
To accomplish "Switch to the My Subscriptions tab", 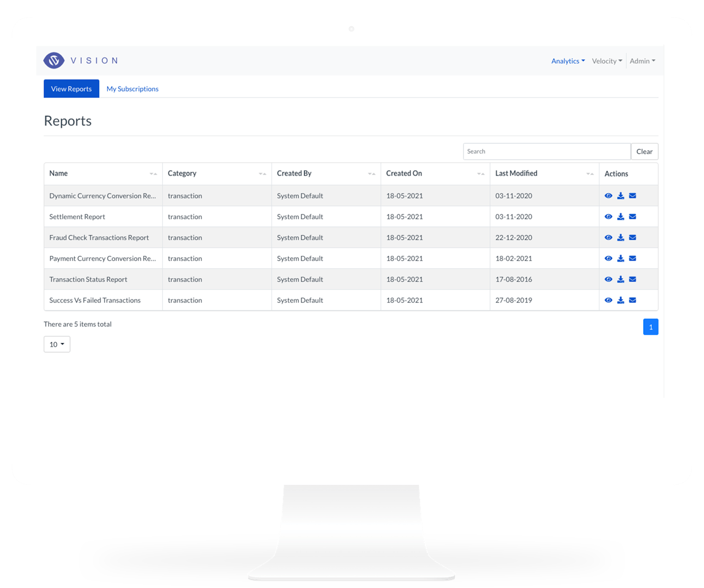I will coord(132,89).
